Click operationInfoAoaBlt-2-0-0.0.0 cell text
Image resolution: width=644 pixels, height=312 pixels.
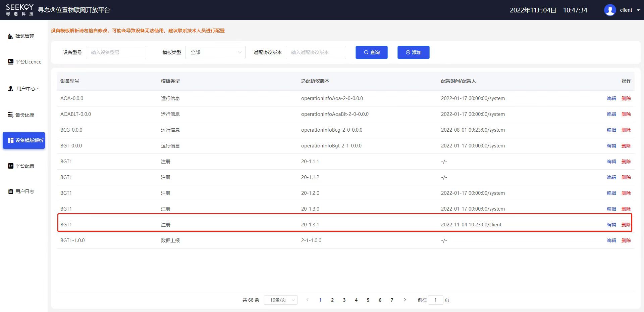335,114
